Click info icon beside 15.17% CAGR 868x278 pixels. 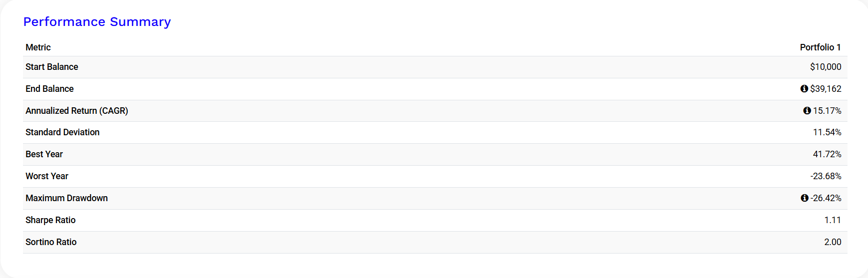coord(807,111)
